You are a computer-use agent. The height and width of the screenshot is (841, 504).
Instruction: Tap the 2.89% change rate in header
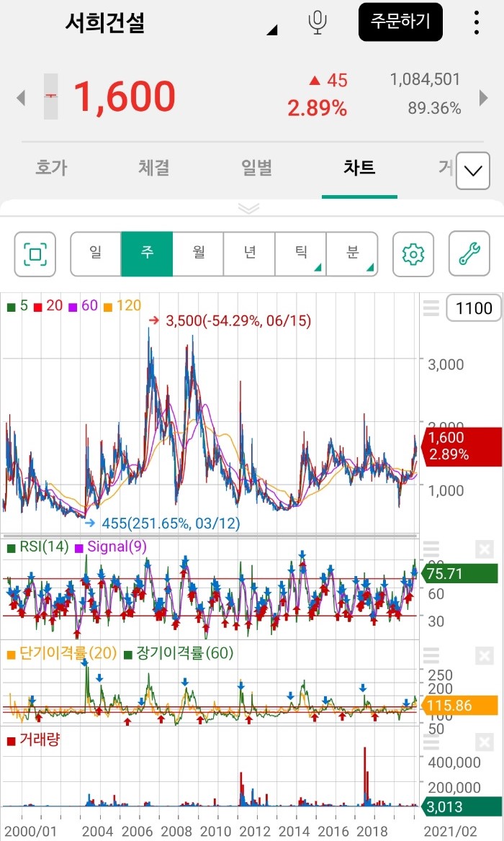(318, 108)
